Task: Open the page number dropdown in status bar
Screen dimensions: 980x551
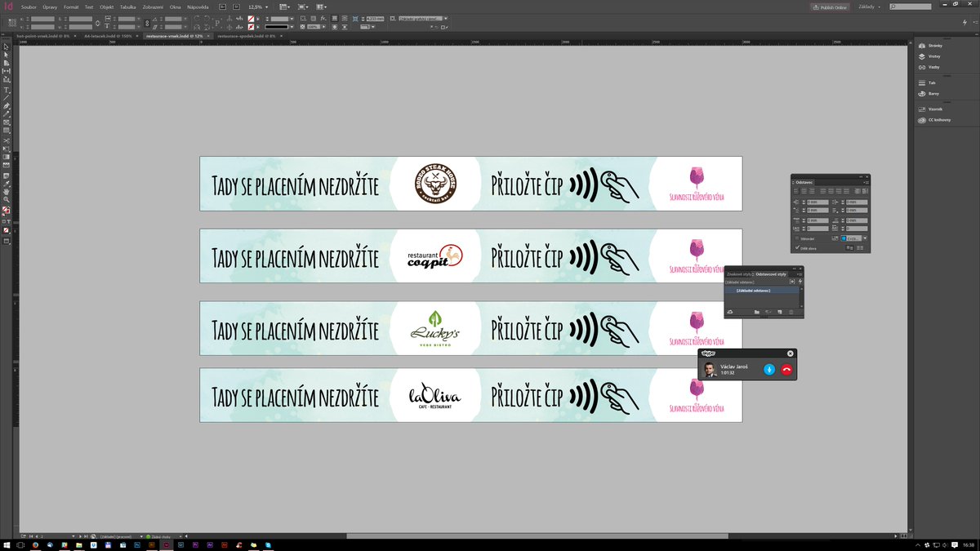Action: click(73, 536)
